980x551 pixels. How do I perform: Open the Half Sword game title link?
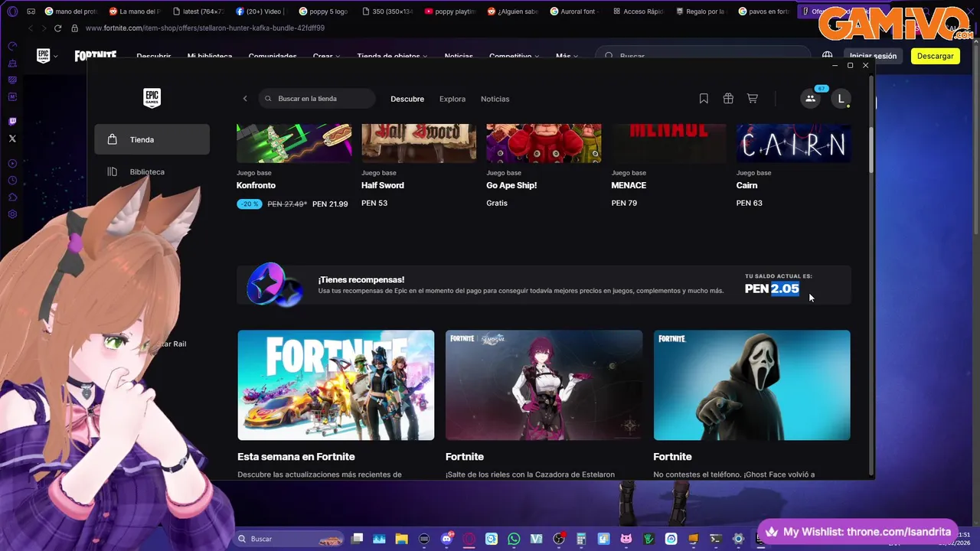click(x=383, y=185)
